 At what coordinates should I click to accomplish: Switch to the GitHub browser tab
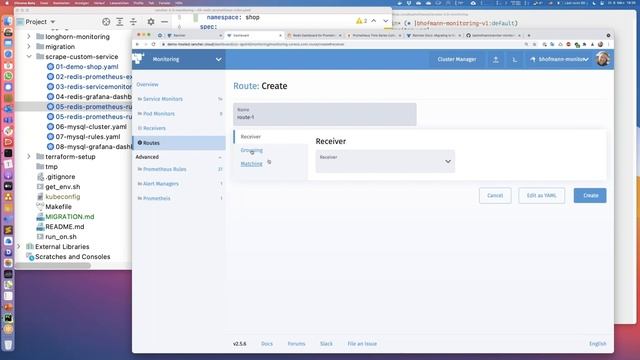click(x=493, y=36)
